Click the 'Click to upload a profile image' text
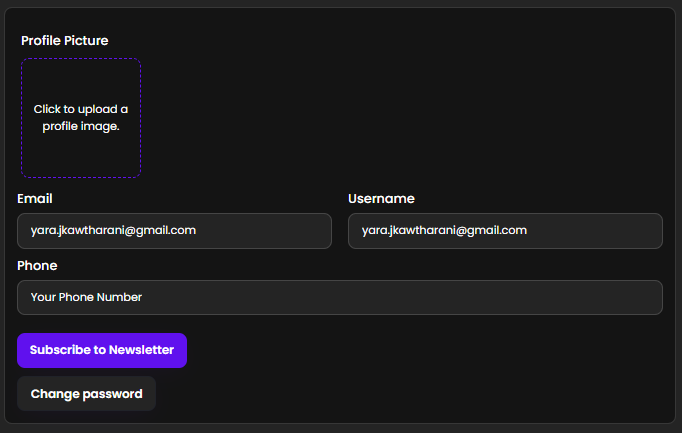This screenshot has height=433, width=682. 81,117
